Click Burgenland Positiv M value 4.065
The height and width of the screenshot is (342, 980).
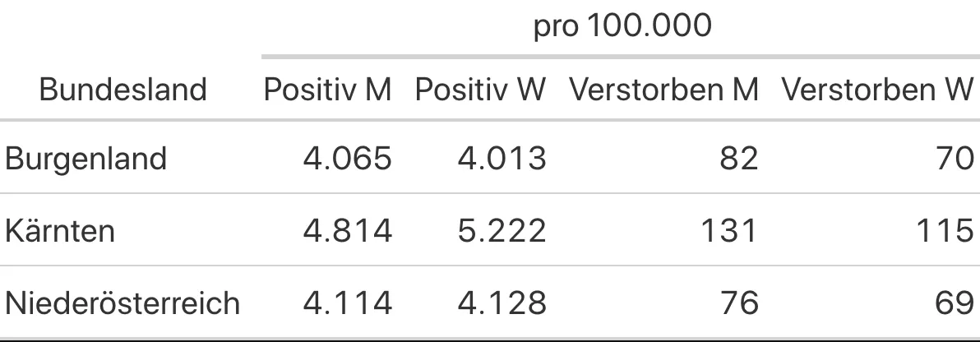coord(347,159)
